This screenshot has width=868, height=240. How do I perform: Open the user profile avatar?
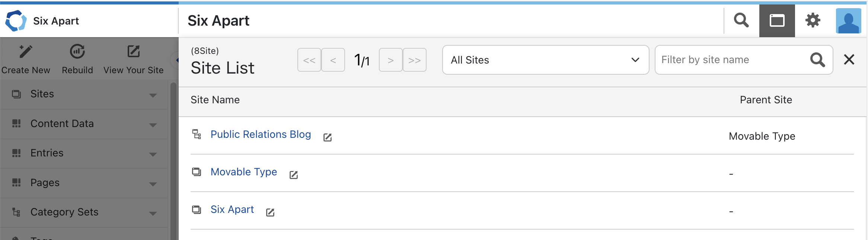849,21
